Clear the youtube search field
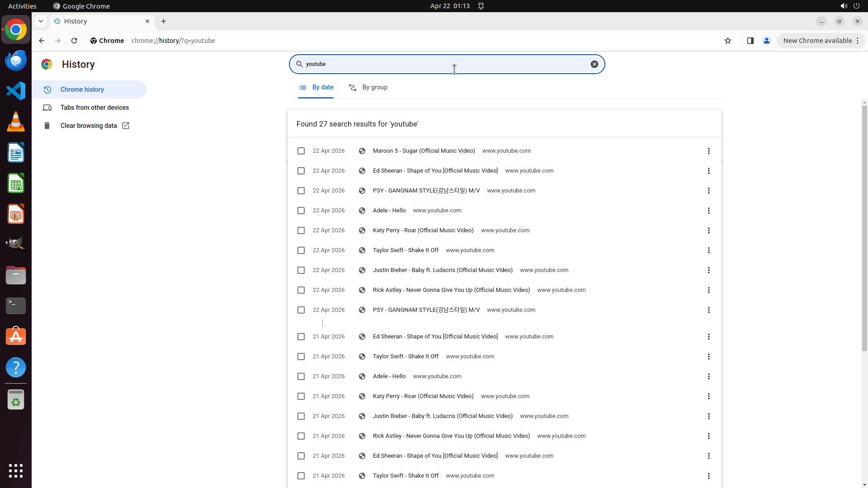The height and width of the screenshot is (488, 868). click(x=594, y=64)
